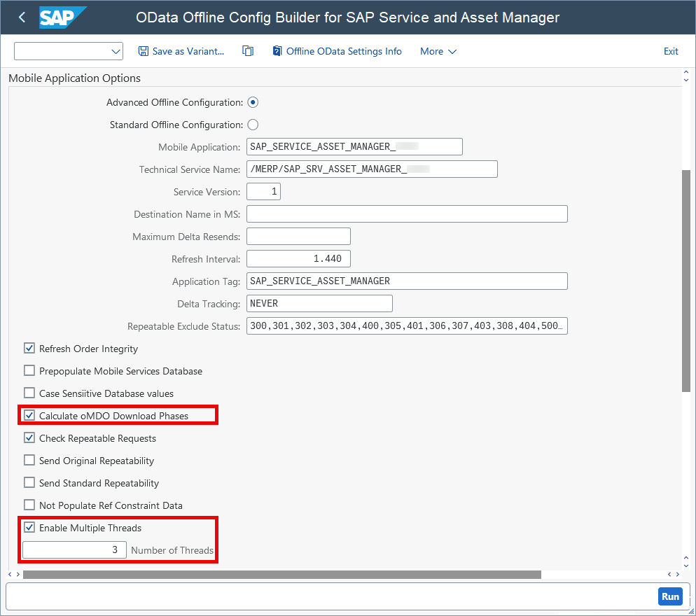Click the Refresh Interval field
696x616 pixels.
pyautogui.click(x=298, y=259)
